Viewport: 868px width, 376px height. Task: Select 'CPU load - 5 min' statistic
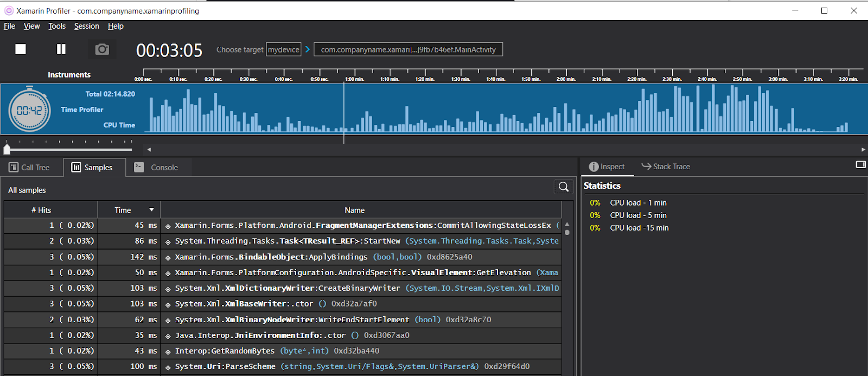coord(639,215)
